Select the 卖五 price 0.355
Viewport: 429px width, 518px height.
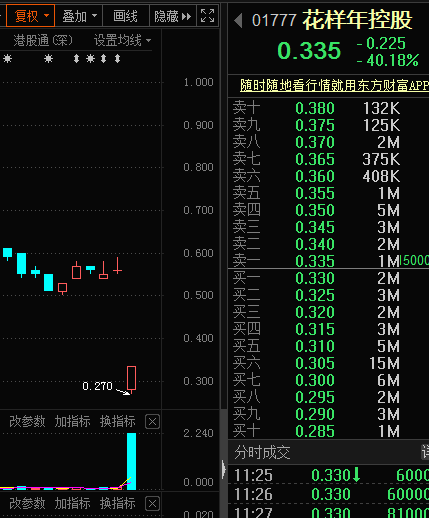pyautogui.click(x=315, y=193)
